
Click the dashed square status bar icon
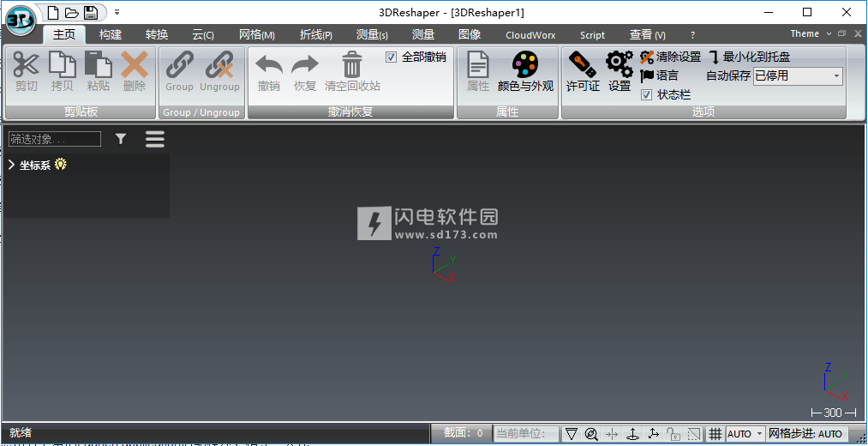click(694, 434)
